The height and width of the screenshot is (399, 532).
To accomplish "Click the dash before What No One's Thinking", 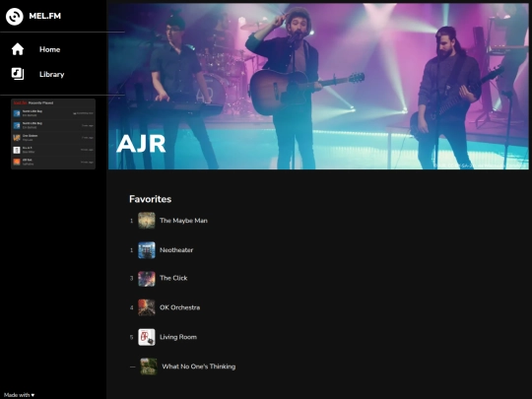I will click(x=133, y=366).
